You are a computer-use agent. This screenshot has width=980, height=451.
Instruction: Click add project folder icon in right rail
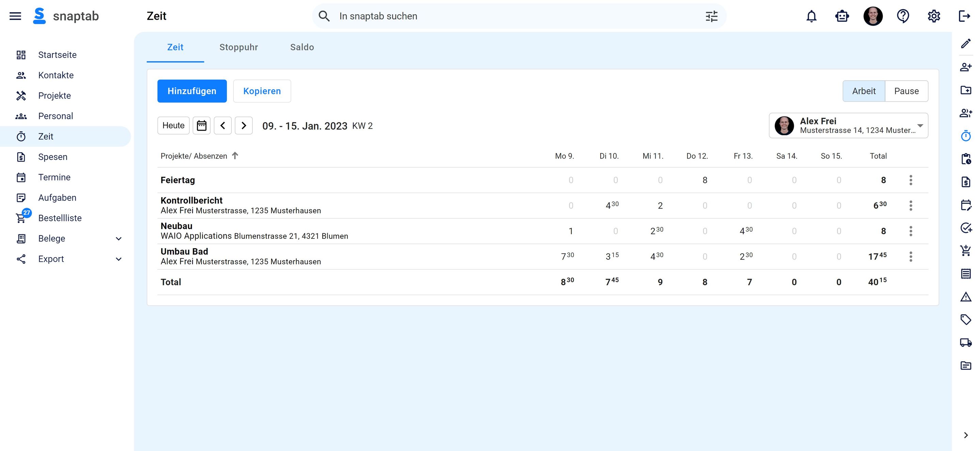[966, 90]
